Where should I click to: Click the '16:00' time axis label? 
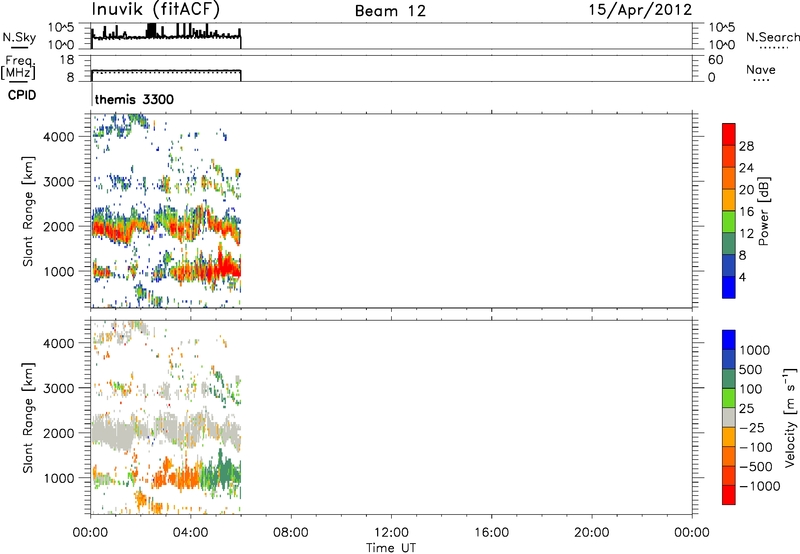click(491, 533)
